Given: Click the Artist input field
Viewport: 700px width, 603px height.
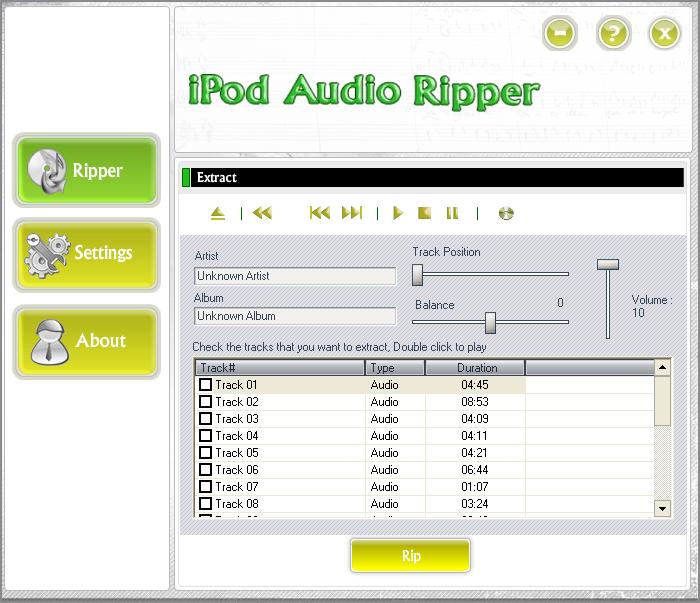Looking at the screenshot, I should pyautogui.click(x=295, y=276).
